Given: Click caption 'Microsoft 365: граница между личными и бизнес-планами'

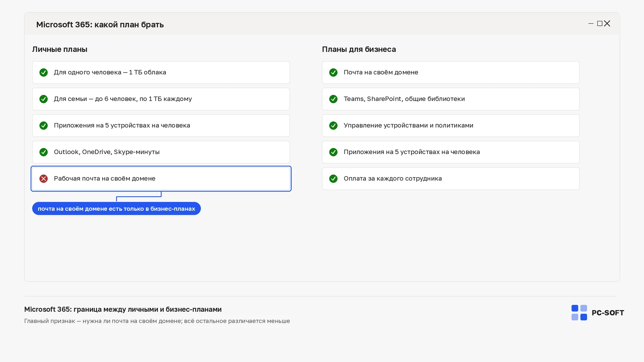Looking at the screenshot, I should pos(123,309).
